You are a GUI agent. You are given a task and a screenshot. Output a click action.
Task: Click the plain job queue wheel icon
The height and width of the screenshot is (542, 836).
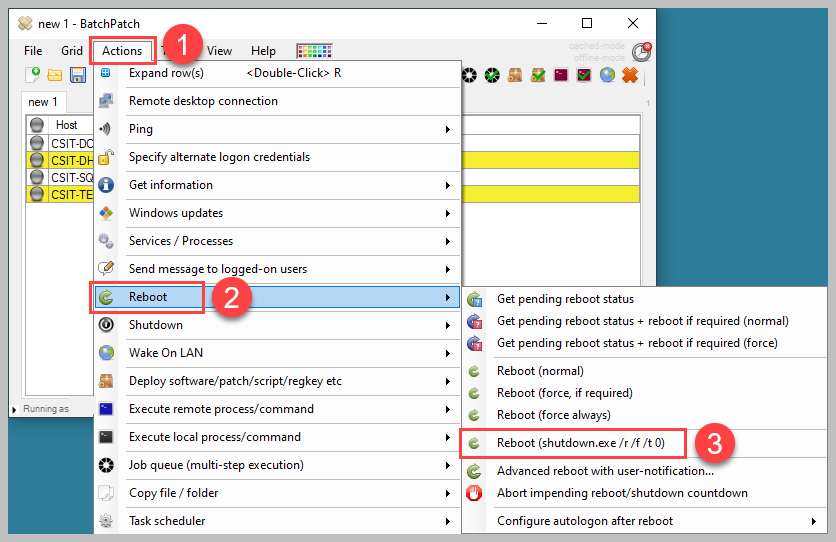[x=469, y=75]
